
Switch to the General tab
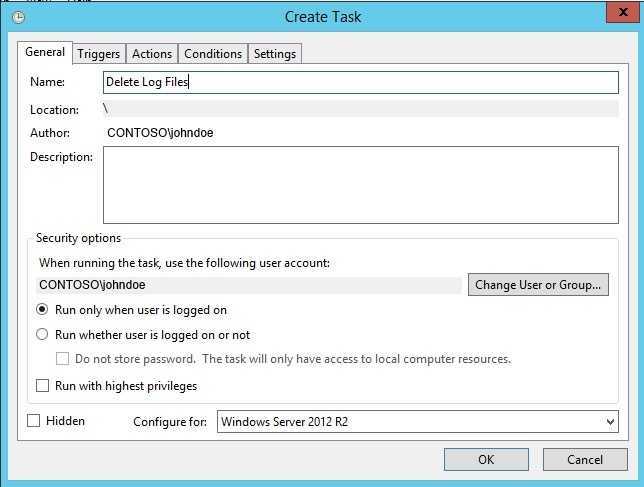(x=45, y=52)
